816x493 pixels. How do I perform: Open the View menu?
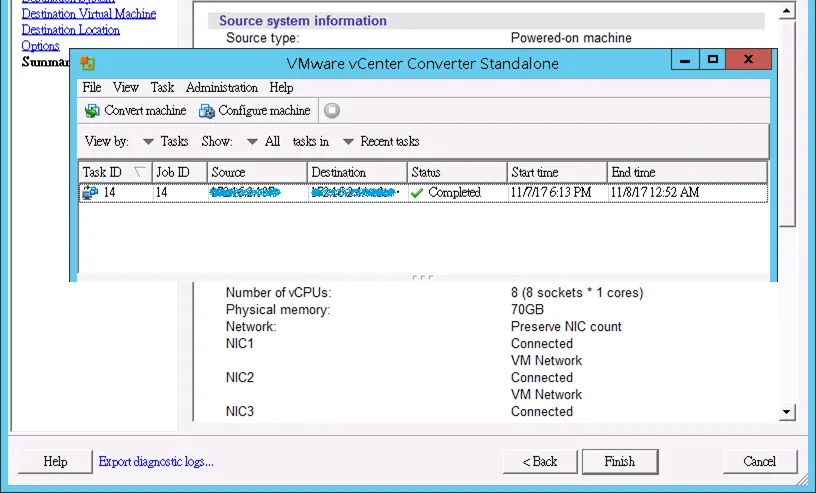(125, 87)
